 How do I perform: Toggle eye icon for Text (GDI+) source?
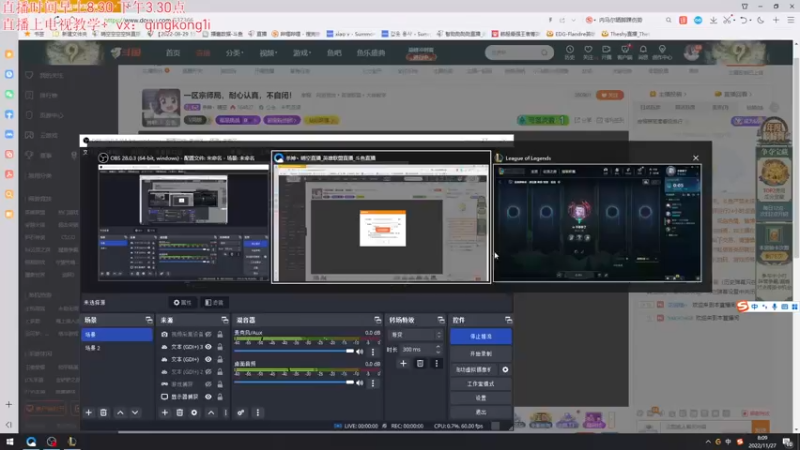pyautogui.click(x=208, y=359)
